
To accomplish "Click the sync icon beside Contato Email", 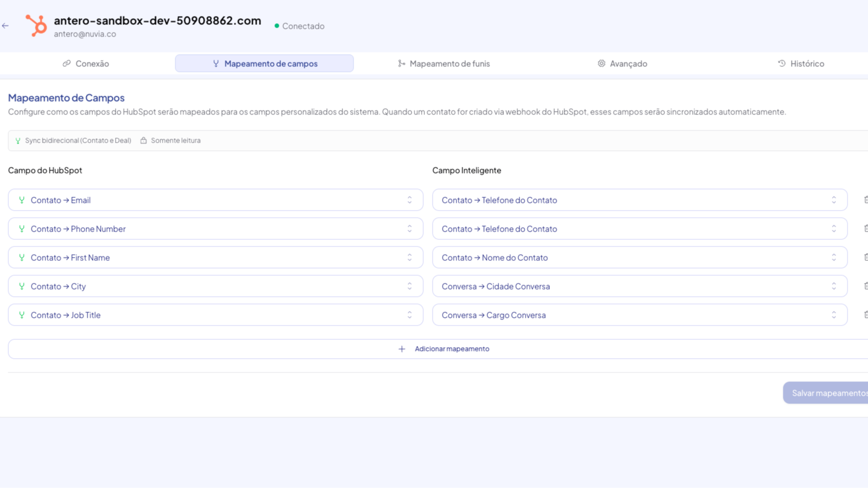I will (x=22, y=200).
